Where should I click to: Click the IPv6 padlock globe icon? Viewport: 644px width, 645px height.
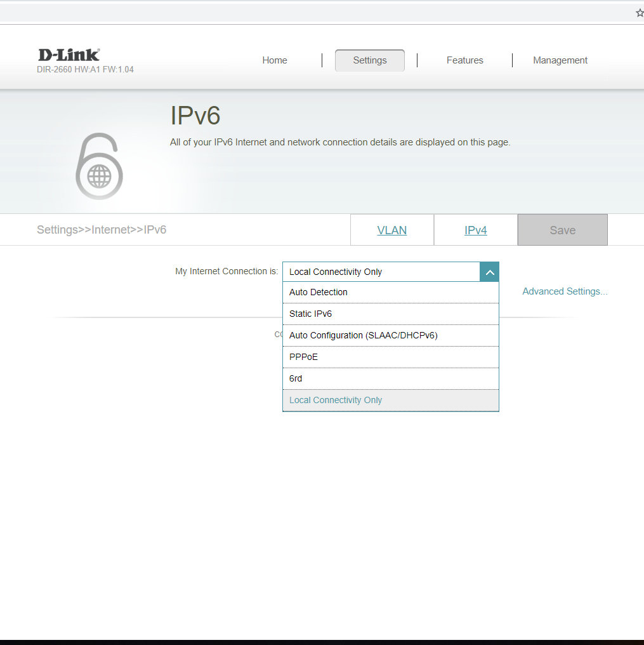pyautogui.click(x=99, y=166)
